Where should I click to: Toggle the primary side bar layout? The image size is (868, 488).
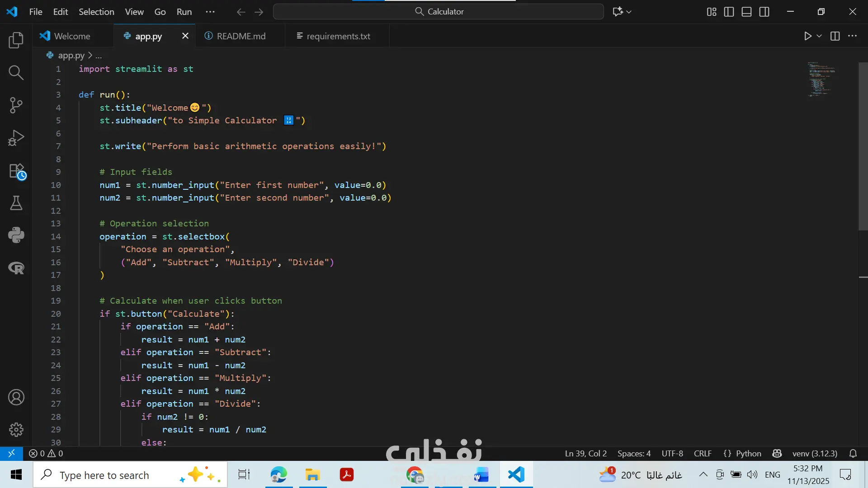pos(729,12)
